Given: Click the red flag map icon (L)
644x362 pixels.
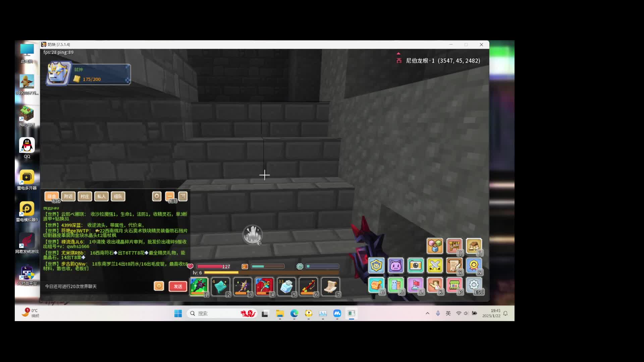Looking at the screenshot, I should pos(415,285).
